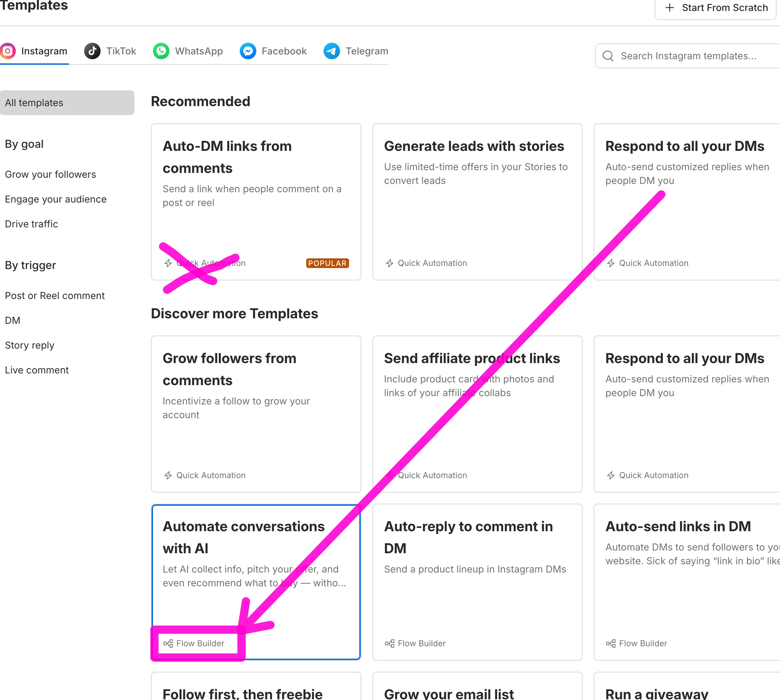
Task: Click the Facebook Messenger icon
Action: point(248,51)
